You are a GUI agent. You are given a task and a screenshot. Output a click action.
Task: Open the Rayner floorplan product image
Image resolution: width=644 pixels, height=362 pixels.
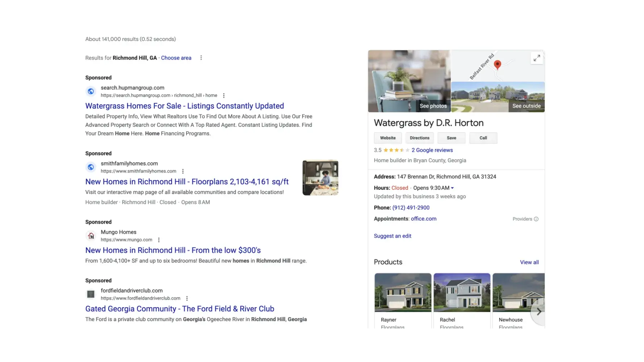(403, 292)
